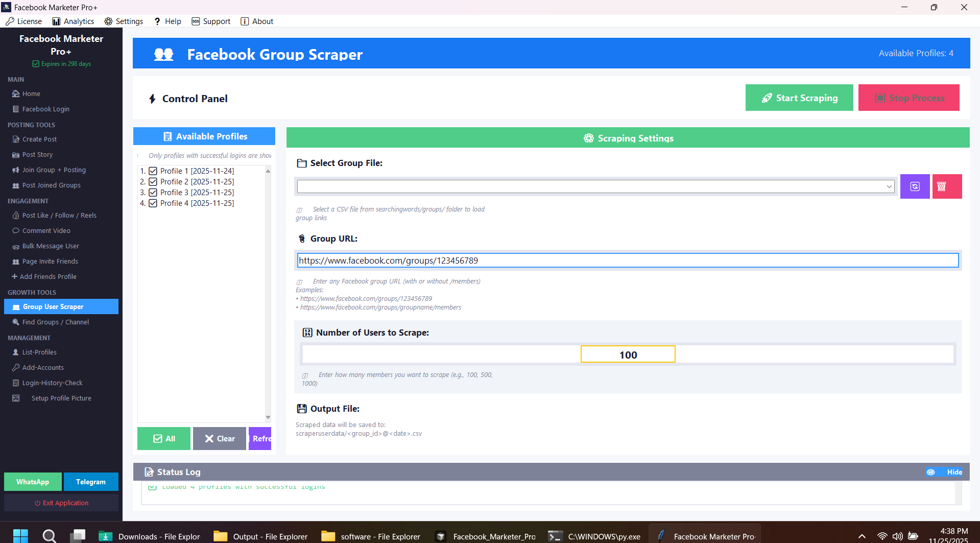Open the Bulk Message User tool

tap(51, 246)
